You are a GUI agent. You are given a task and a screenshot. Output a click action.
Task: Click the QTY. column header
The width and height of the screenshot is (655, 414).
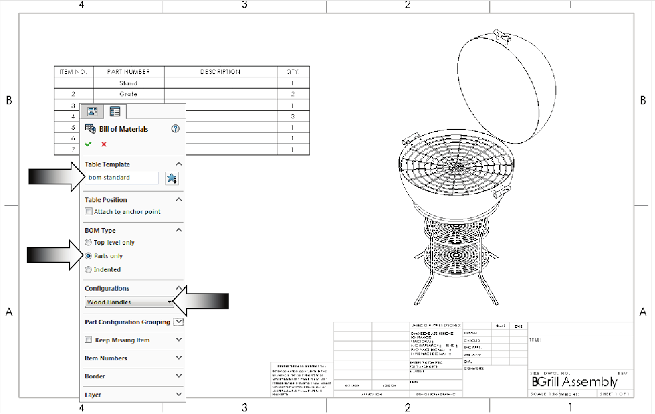(293, 71)
